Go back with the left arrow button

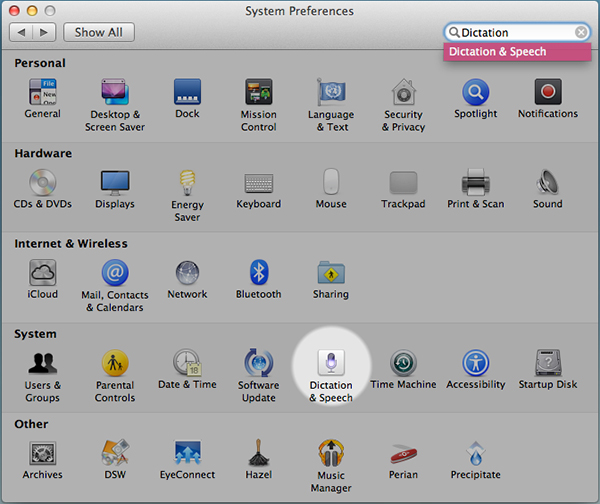(x=21, y=32)
